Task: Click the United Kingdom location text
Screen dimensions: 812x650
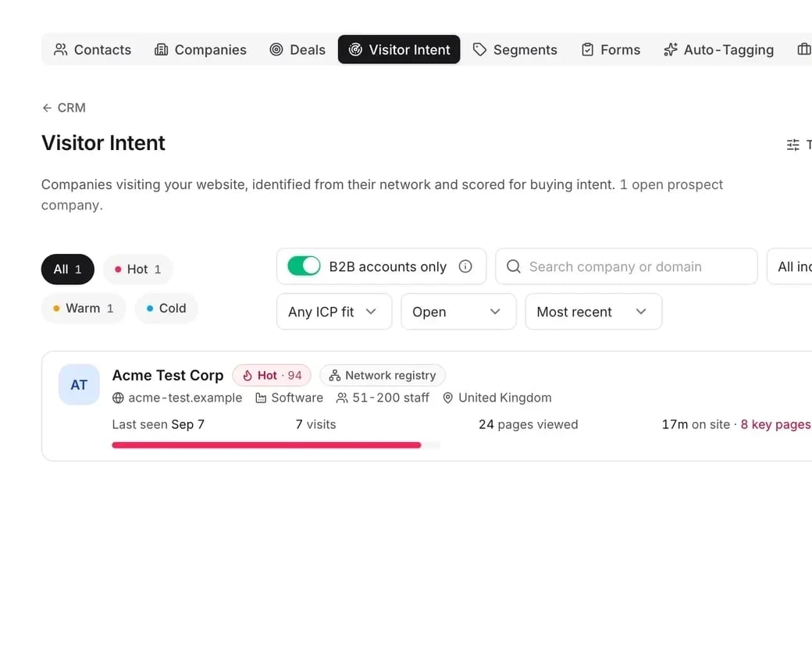Action: 505,398
